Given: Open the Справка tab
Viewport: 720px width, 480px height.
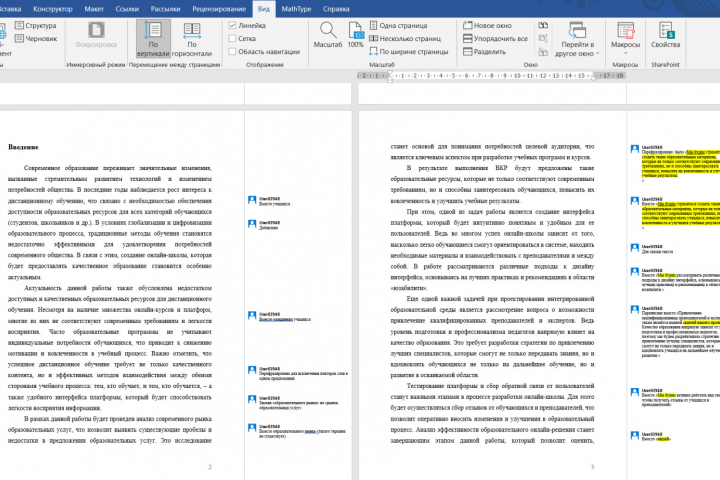Looking at the screenshot, I should 336,9.
